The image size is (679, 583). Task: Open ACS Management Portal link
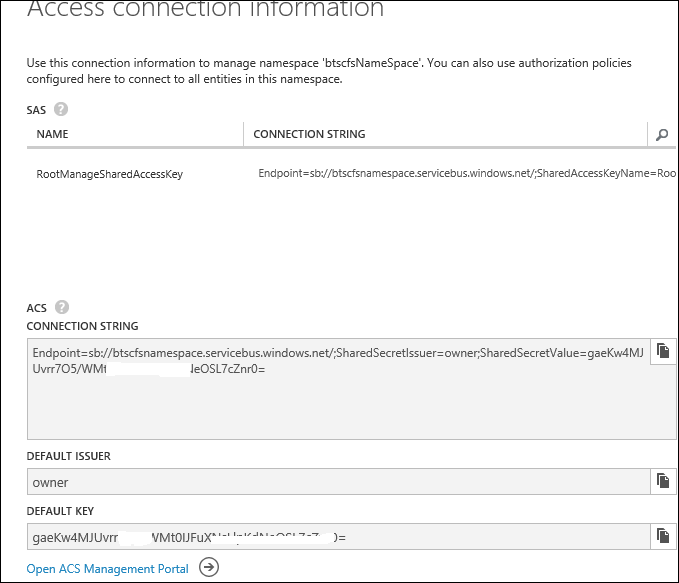click(107, 568)
